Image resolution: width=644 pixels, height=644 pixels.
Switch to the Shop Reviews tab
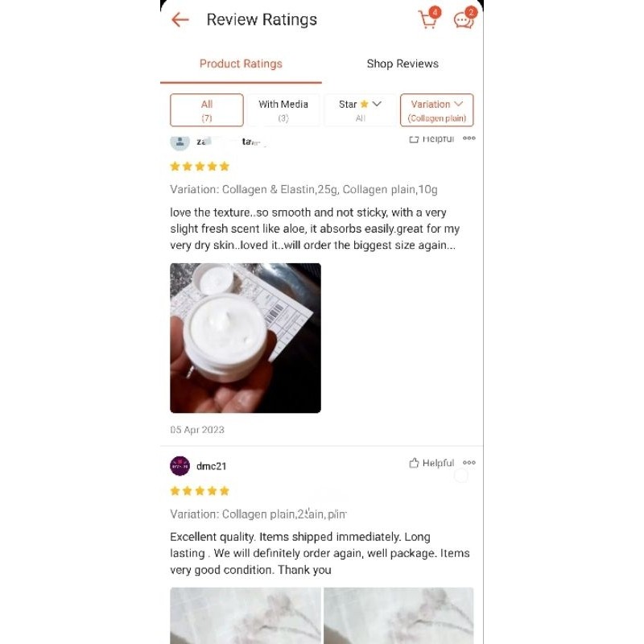pyautogui.click(x=402, y=64)
